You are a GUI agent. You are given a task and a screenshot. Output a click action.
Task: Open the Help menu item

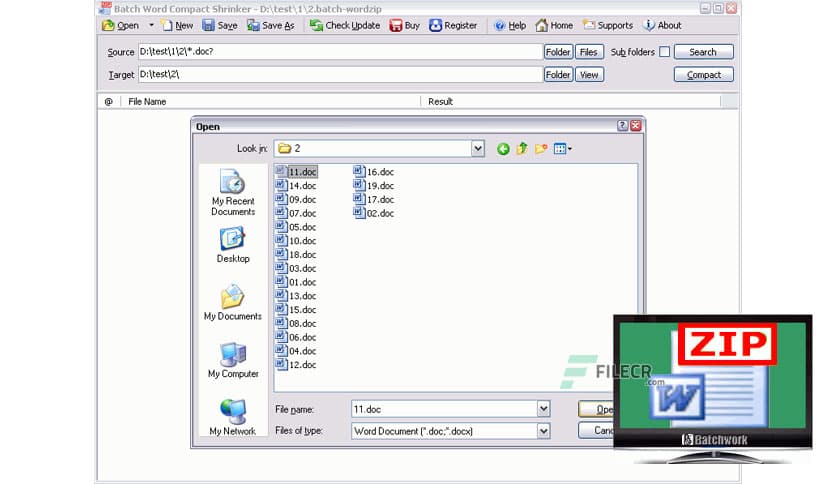click(x=509, y=25)
